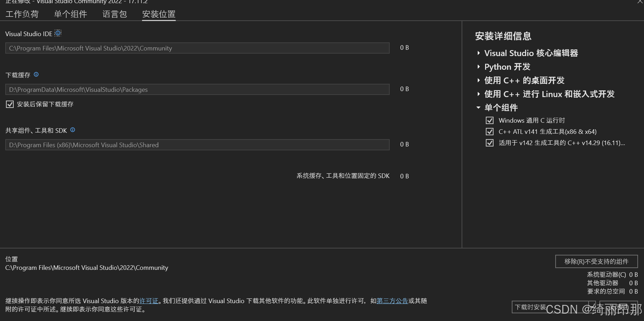Close the installer window
The height and width of the screenshot is (321, 644).
[x=640, y=2]
